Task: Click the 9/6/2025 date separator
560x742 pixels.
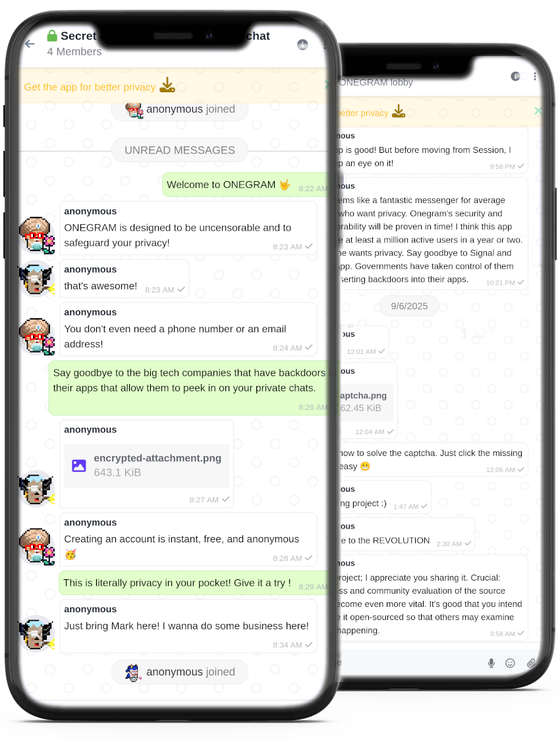Action: 409,306
